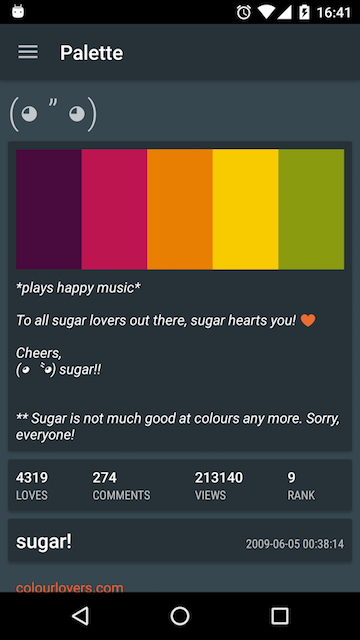
Task: Open the author sugar! profile card
Action: [180, 540]
